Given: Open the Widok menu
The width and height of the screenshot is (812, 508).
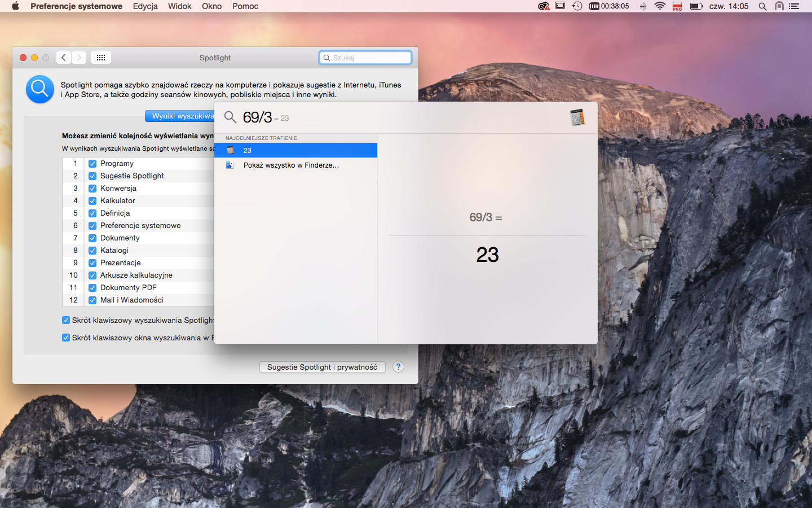Looking at the screenshot, I should pos(180,6).
